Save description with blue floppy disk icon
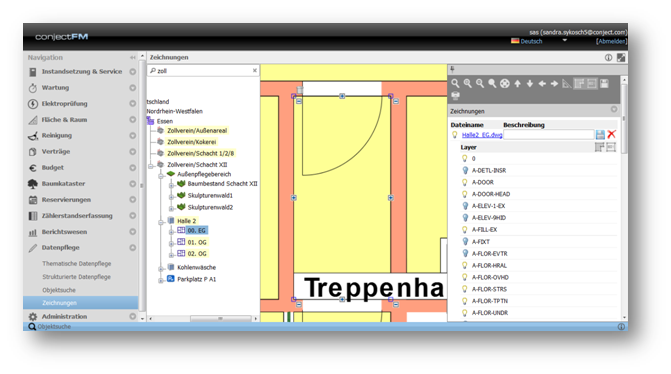The height and width of the screenshot is (374, 671). click(600, 135)
